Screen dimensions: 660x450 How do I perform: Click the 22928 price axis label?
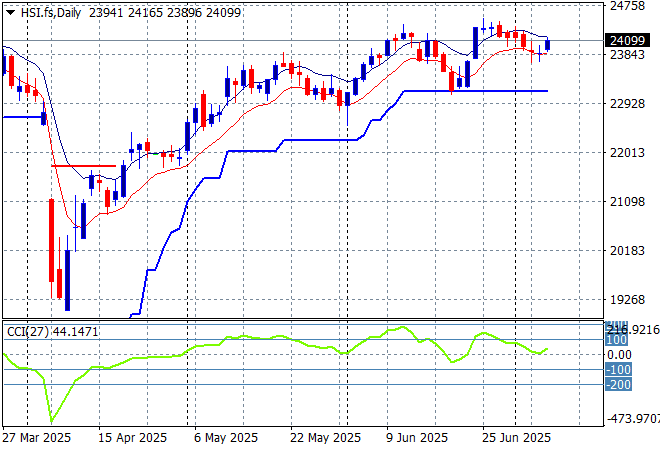tap(627, 104)
